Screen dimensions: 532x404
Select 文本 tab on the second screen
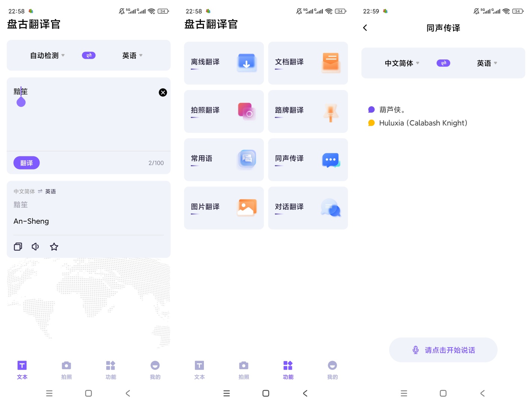coord(199,370)
